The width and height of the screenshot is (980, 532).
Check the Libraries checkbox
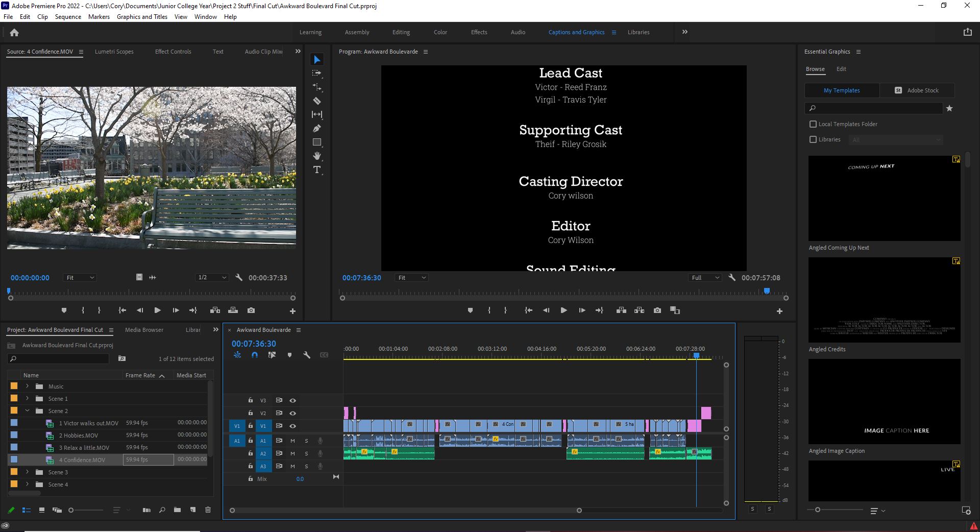click(813, 139)
